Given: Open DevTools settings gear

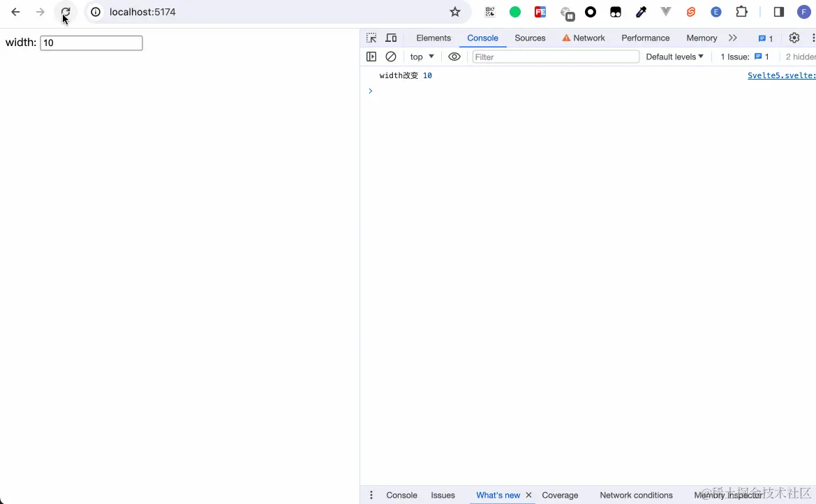Looking at the screenshot, I should tap(794, 38).
